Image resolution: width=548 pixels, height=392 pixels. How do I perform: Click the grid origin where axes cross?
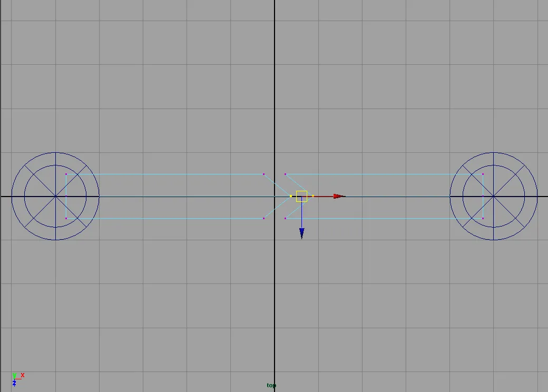click(275, 197)
